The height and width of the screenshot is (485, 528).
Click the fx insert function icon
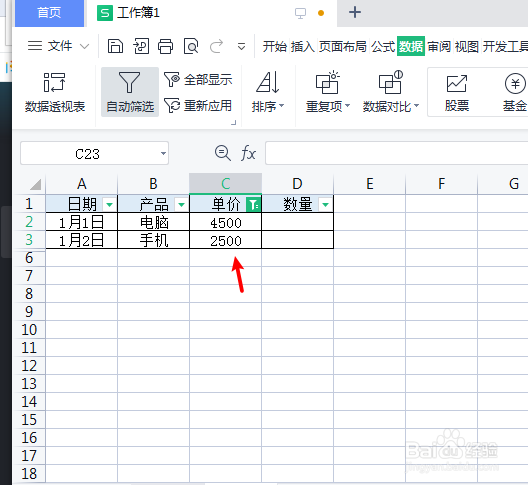point(249,154)
